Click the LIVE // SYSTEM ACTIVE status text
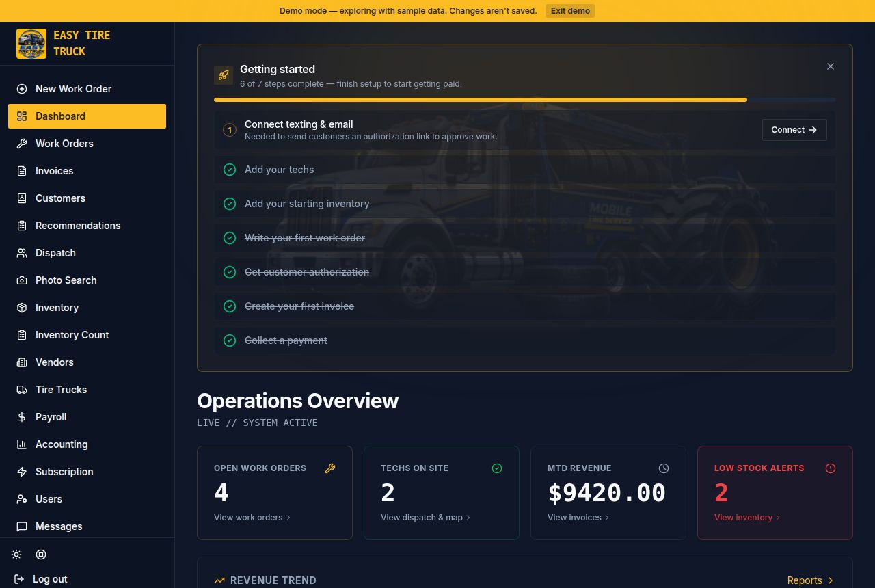This screenshot has height=588, width=875. [257, 423]
